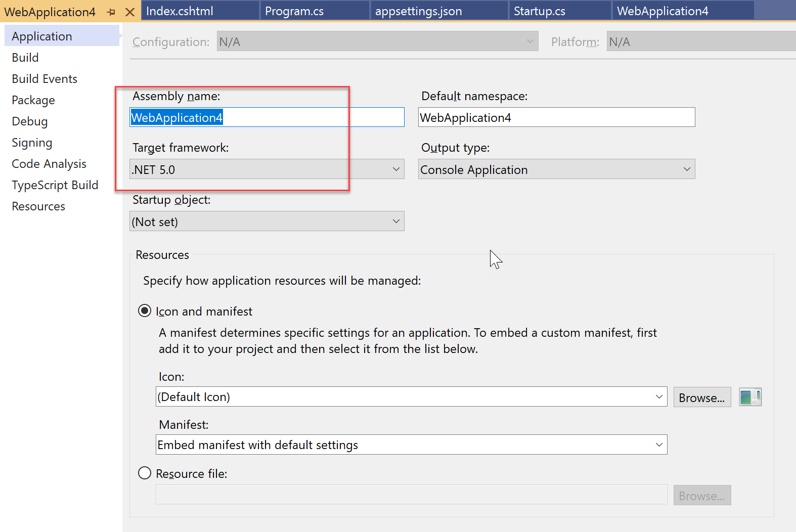Open the appsettings.json tab
This screenshot has height=532, width=796.
418,11
